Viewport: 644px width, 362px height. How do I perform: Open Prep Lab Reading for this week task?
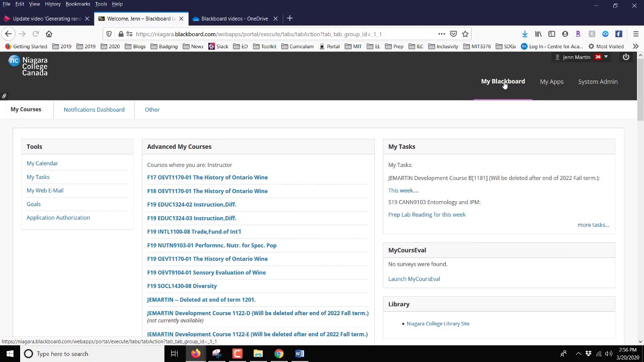pos(427,215)
